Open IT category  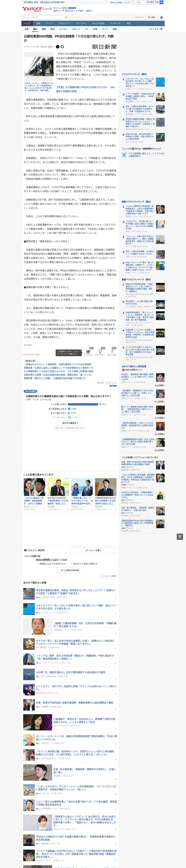pos(86,29)
